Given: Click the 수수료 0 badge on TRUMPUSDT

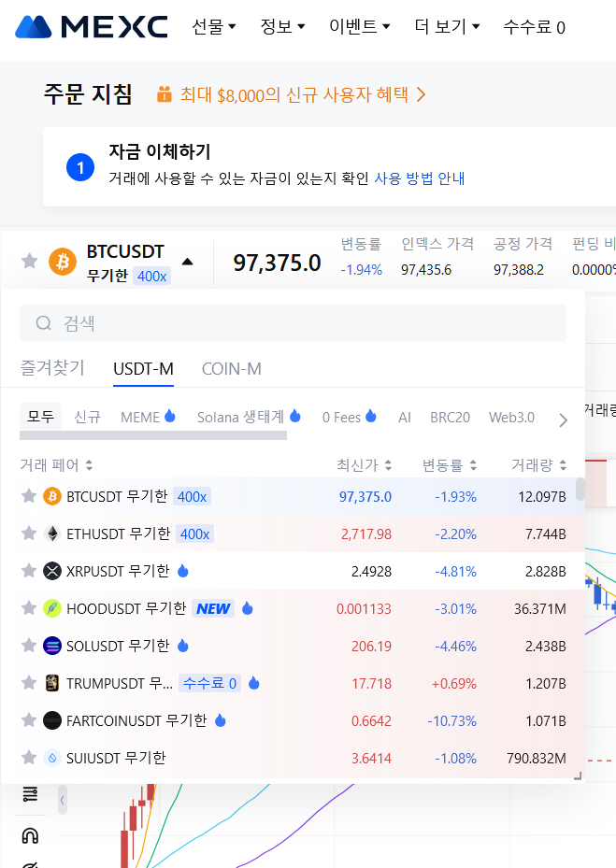Looking at the screenshot, I should click(x=209, y=683).
